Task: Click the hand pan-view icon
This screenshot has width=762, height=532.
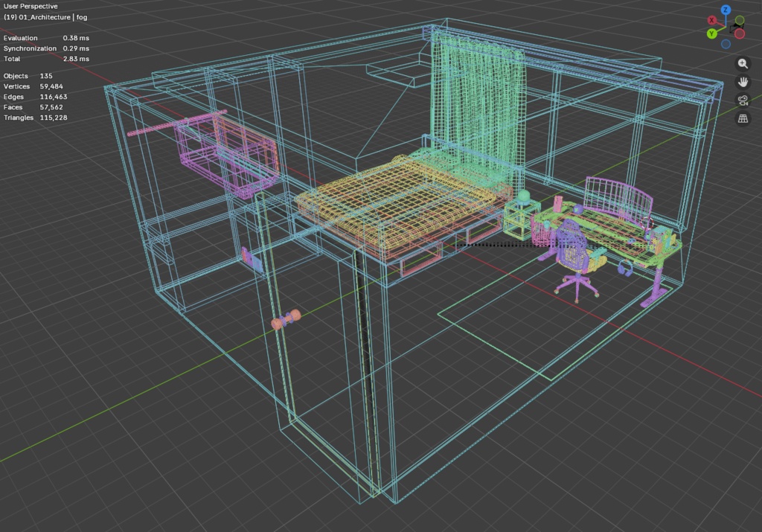Action: point(743,82)
